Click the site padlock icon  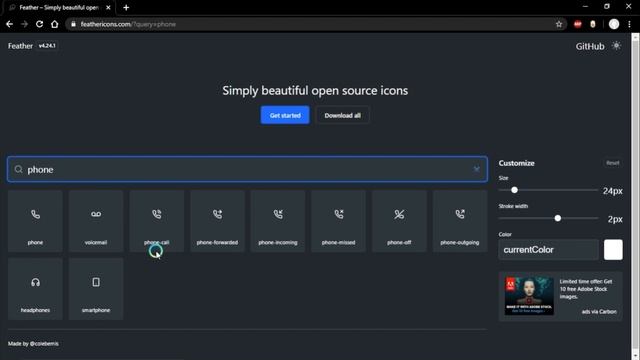[73, 24]
